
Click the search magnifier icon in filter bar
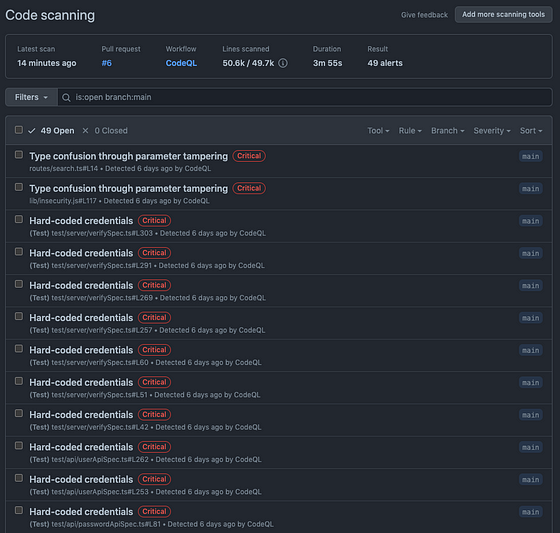tap(66, 98)
